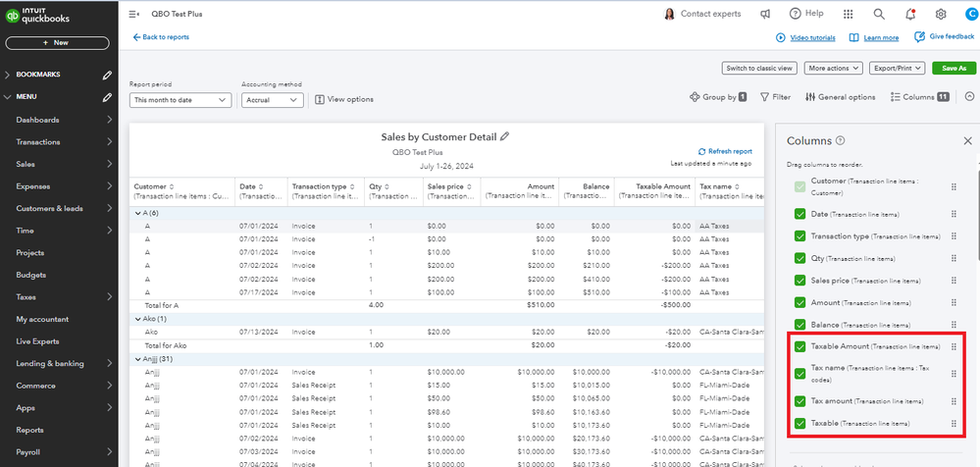Click the Back to reports link

coord(161,37)
